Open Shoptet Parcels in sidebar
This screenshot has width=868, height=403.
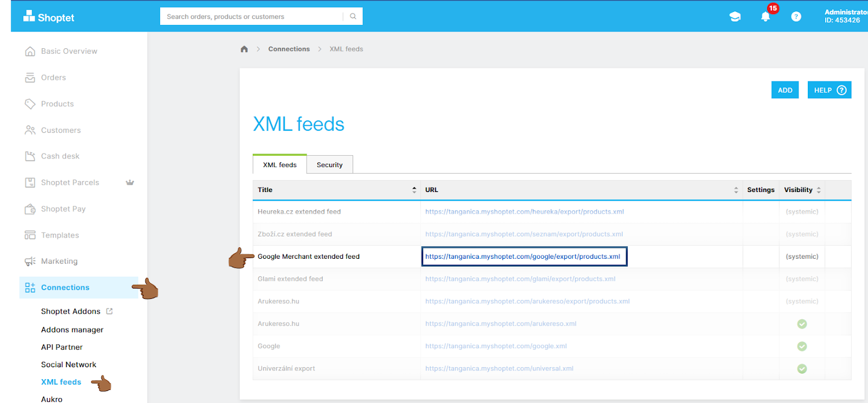point(70,183)
